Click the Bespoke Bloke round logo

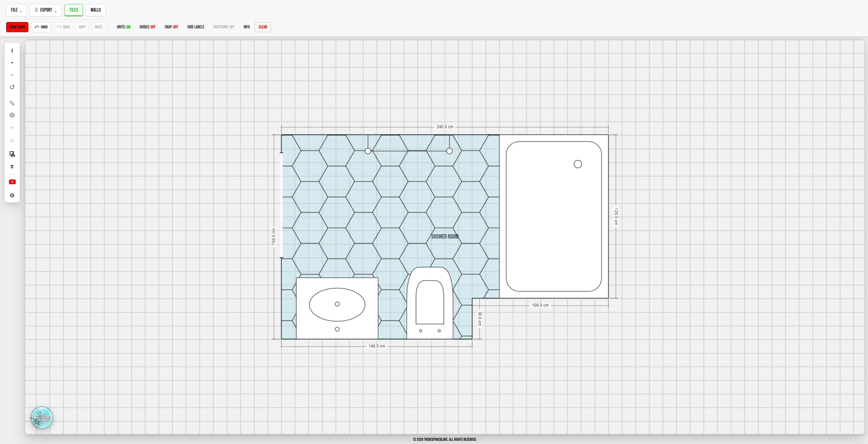coord(42,418)
